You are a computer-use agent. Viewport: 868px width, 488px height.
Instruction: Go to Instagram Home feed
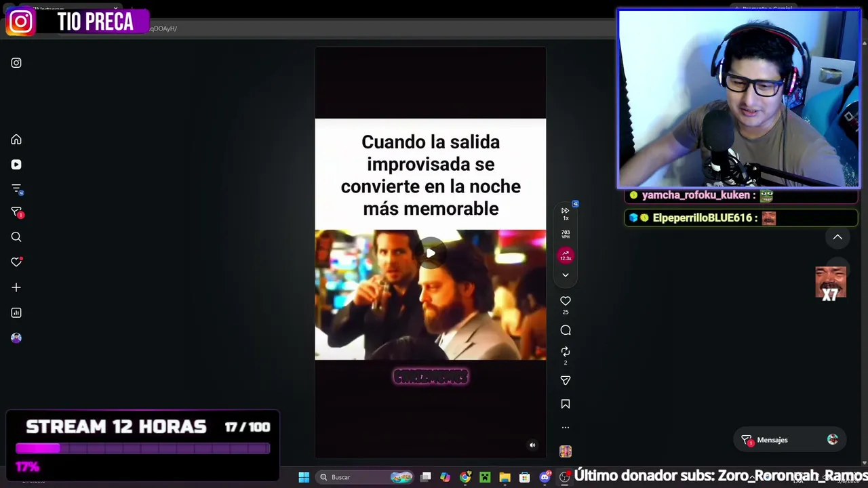pyautogui.click(x=16, y=140)
